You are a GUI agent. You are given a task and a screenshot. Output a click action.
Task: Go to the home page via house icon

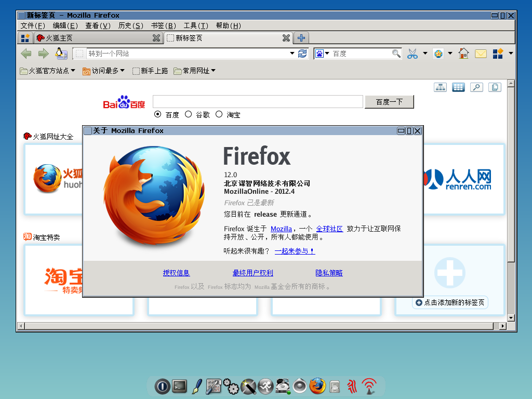(x=463, y=54)
